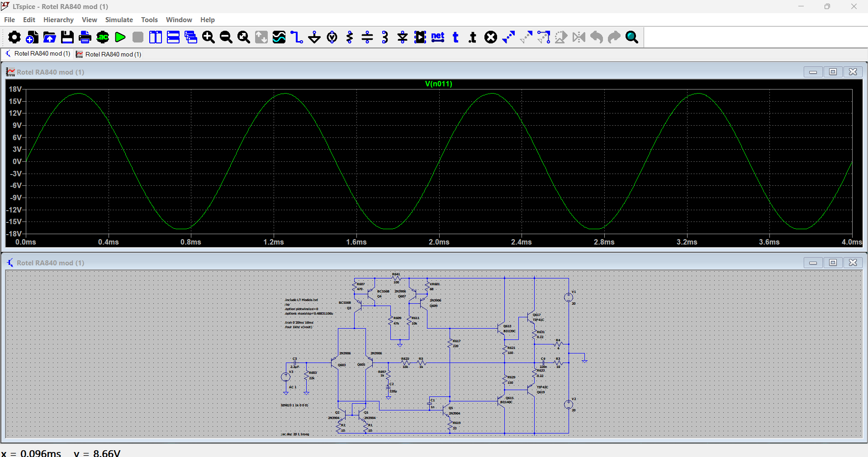
Task: Place a voltage source component
Action: tap(332, 37)
